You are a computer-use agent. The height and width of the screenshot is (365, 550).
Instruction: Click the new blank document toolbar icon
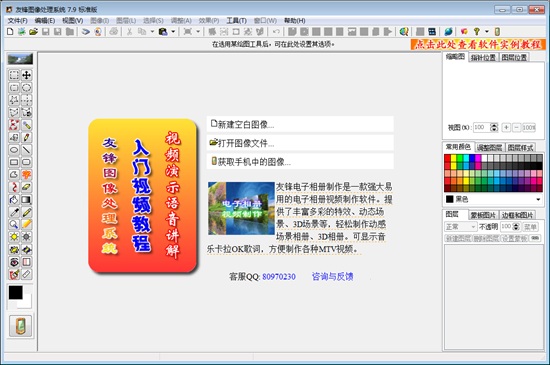10,32
